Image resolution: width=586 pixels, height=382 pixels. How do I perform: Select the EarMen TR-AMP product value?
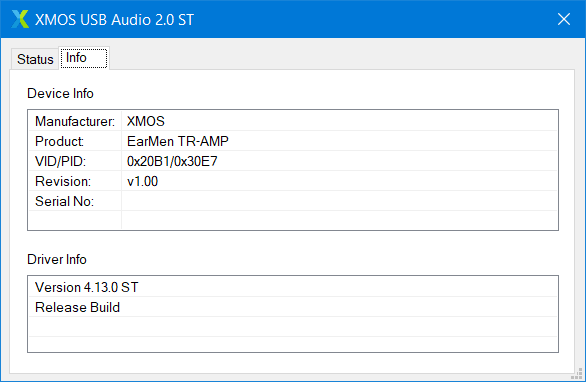pyautogui.click(x=178, y=141)
